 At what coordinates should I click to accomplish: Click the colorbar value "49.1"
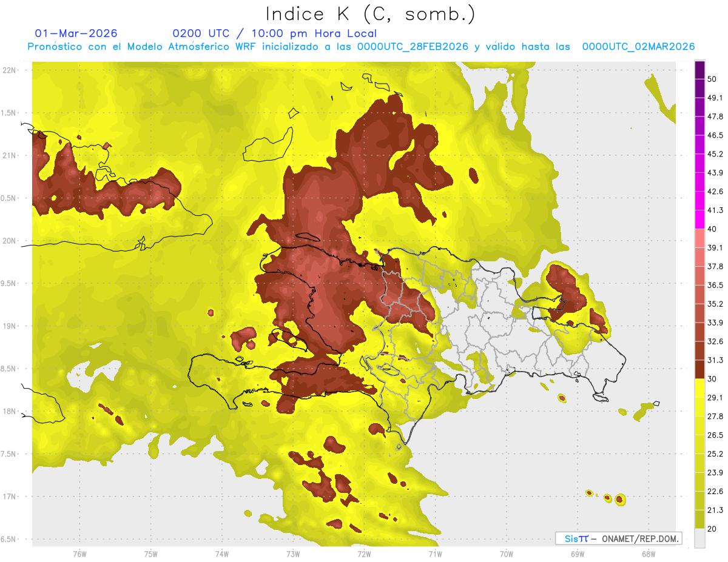click(715, 98)
